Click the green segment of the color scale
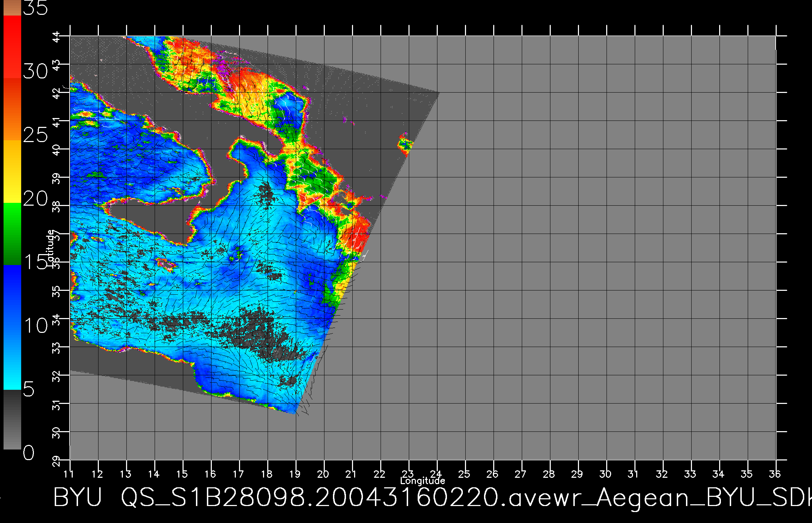 point(12,234)
